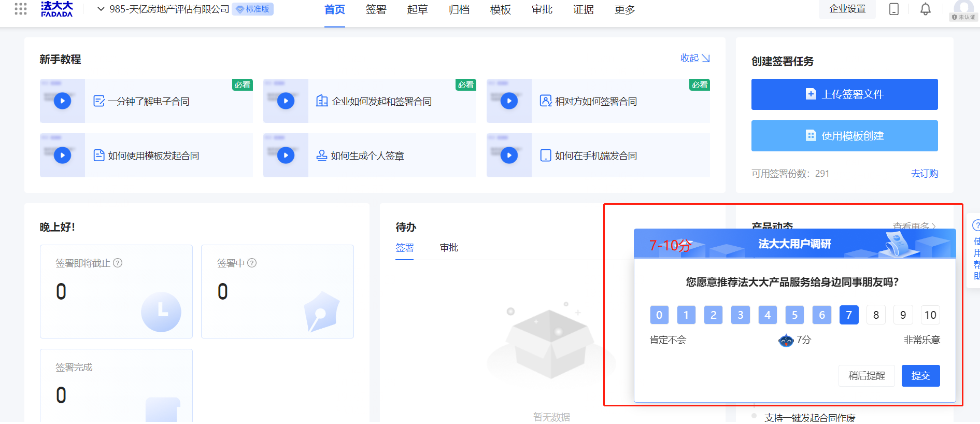Open 企业设置

(847, 9)
